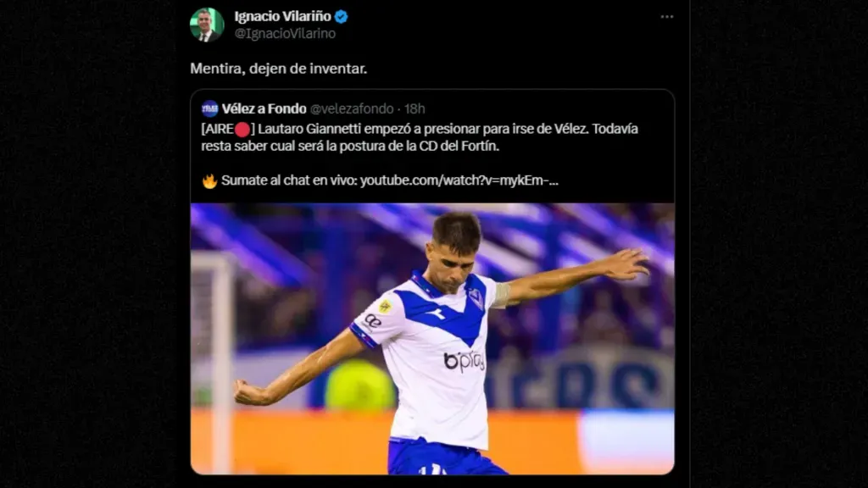Screen dimensions: 868x488
Task: Open the three-dots more options menu
Action: 667,17
